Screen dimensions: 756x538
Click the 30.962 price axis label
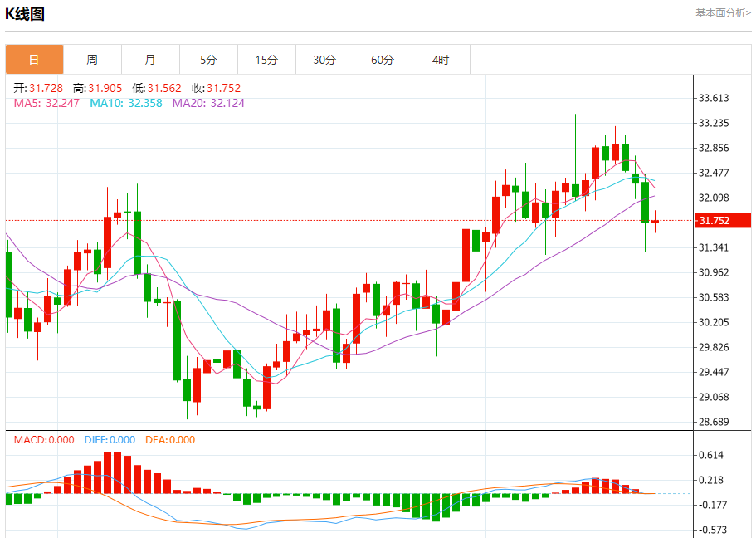[714, 272]
